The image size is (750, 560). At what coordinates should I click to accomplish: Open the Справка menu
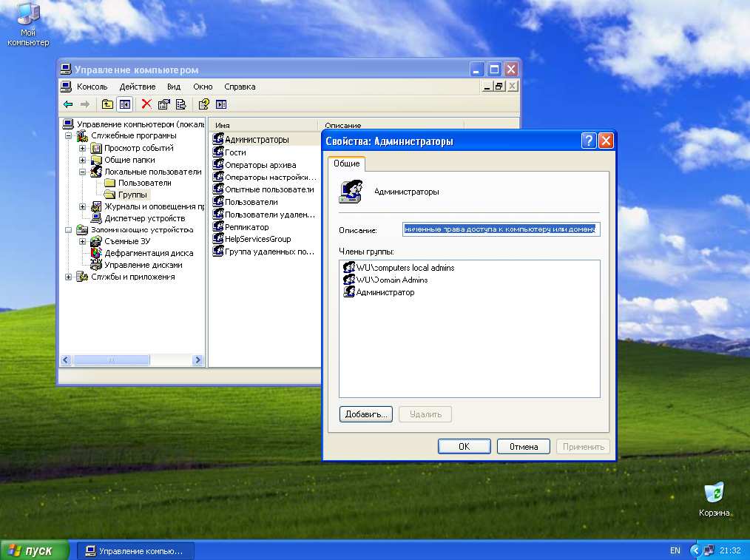click(240, 87)
